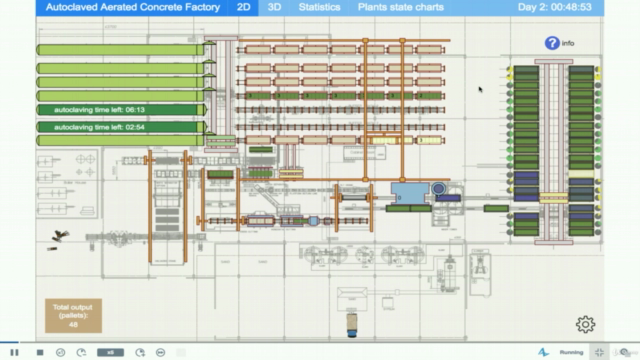
Task: Click the x5 speed indicator
Action: (x=110, y=352)
